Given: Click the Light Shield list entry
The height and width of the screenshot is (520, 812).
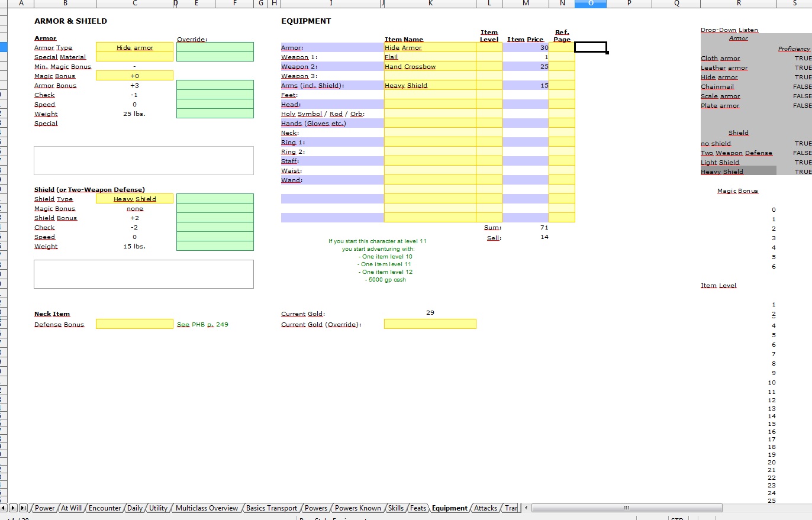Looking at the screenshot, I should [x=720, y=162].
